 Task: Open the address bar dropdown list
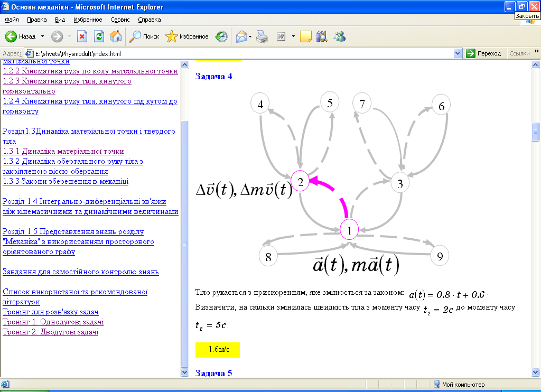pos(458,53)
